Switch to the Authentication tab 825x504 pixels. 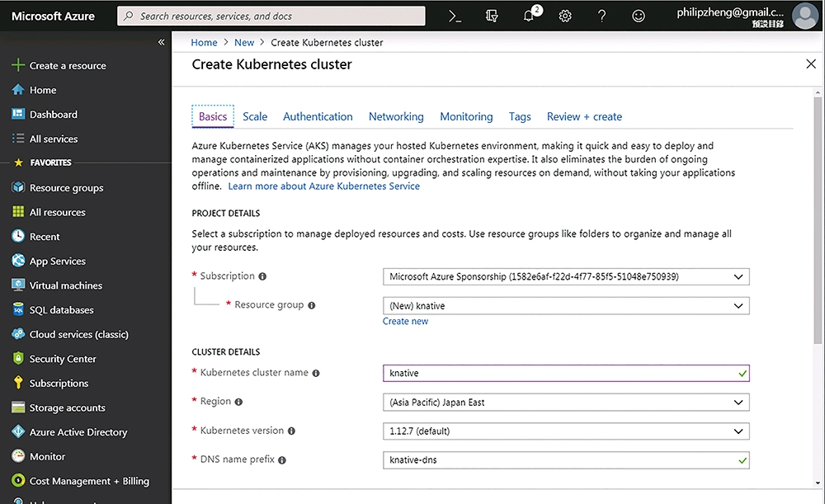318,116
